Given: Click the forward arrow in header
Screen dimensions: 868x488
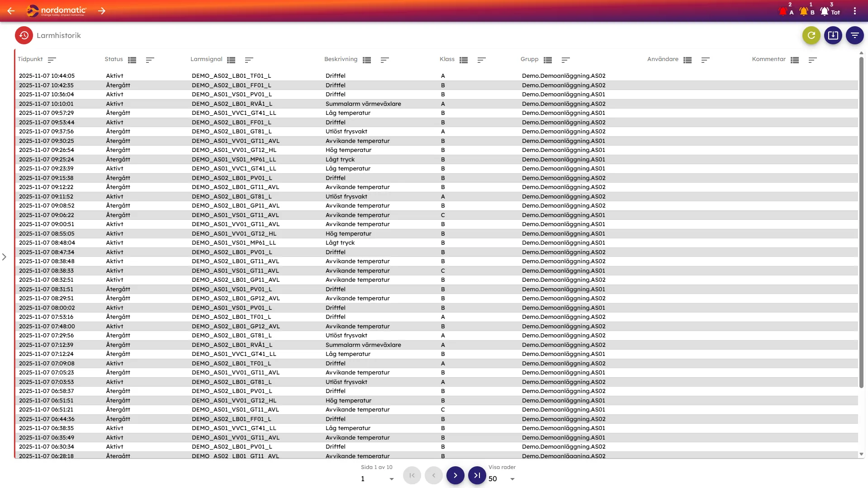Looking at the screenshot, I should pyautogui.click(x=102, y=11).
